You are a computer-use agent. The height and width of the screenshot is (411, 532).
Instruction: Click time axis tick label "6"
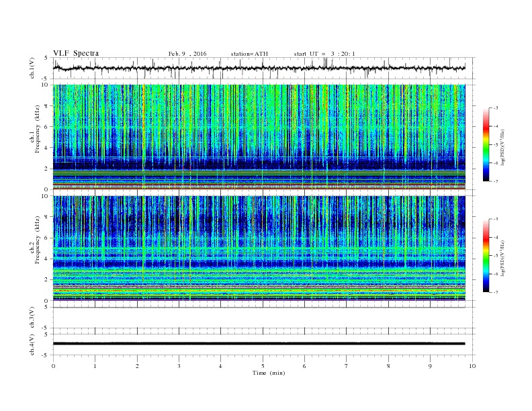click(305, 366)
